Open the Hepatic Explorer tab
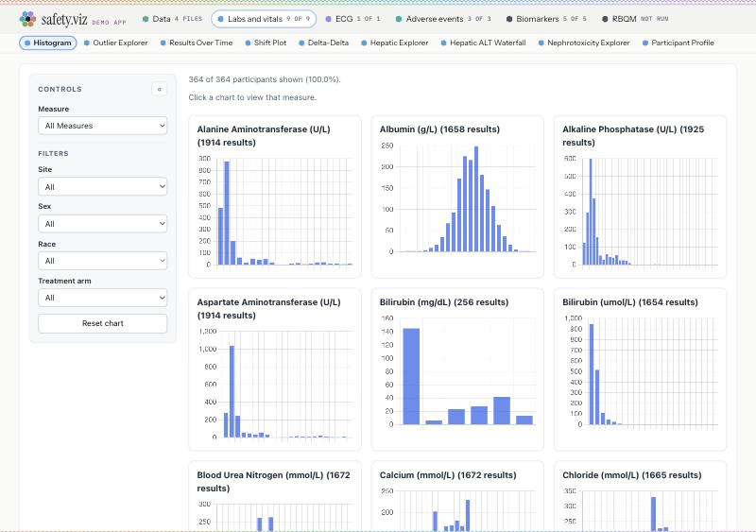Screen dimensions: 756x532 tap(395, 43)
